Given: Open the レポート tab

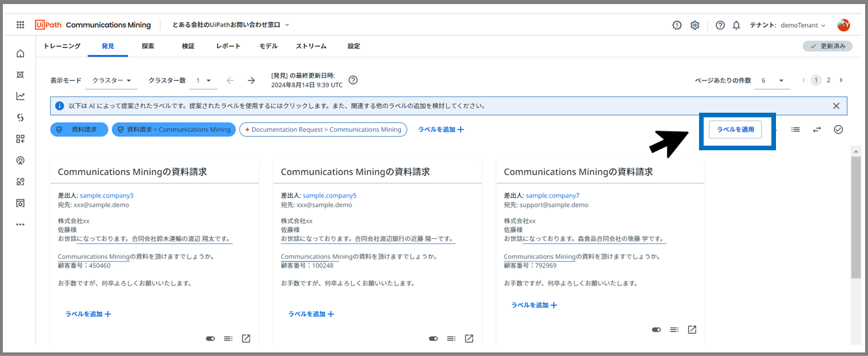Looking at the screenshot, I should (x=228, y=46).
